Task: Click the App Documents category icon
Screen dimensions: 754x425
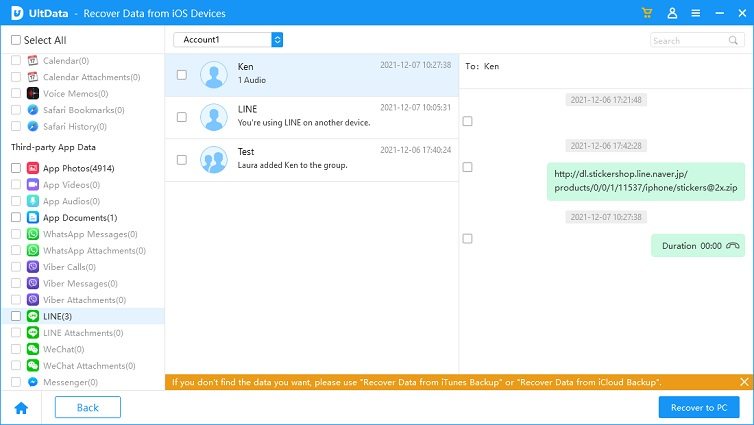Action: pos(33,217)
